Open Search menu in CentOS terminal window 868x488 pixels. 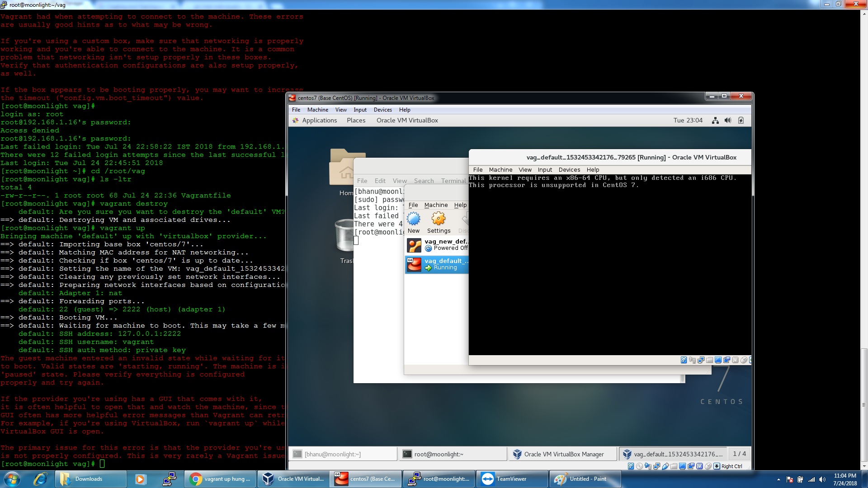424,181
